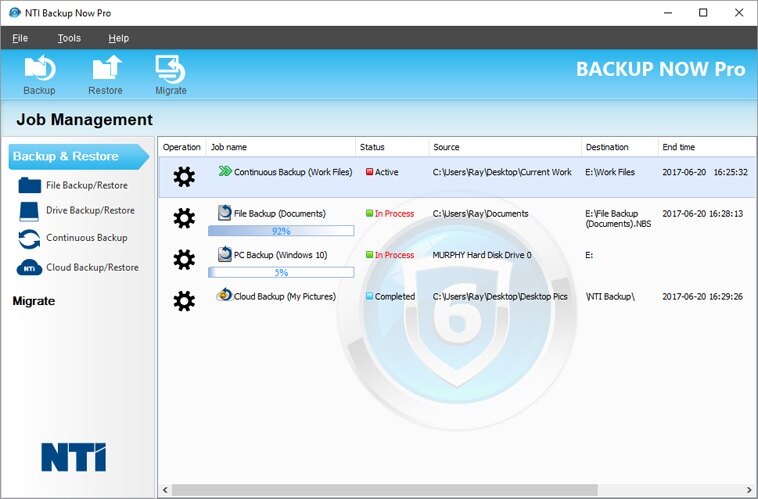The height and width of the screenshot is (499, 758).
Task: Click the Restore toolbar icon
Action: click(x=105, y=74)
